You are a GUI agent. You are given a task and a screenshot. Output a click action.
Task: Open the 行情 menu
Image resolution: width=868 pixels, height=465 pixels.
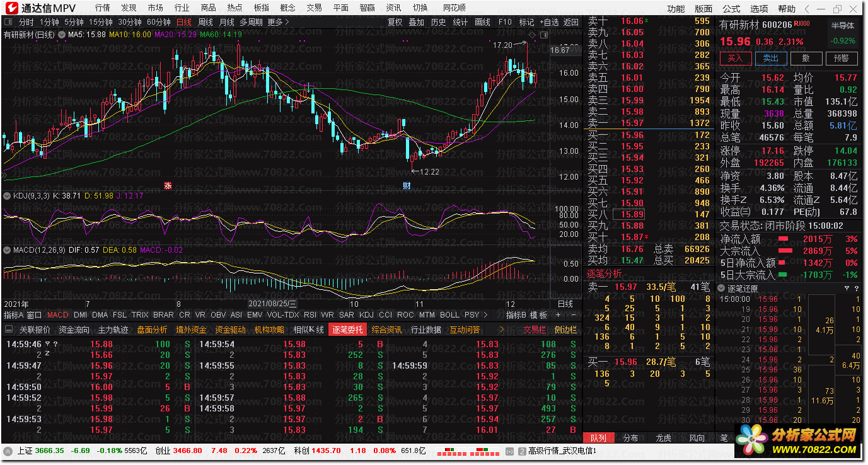(103, 8)
